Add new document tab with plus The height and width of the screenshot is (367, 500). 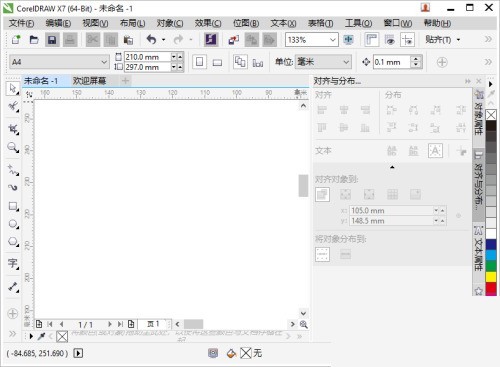point(125,80)
